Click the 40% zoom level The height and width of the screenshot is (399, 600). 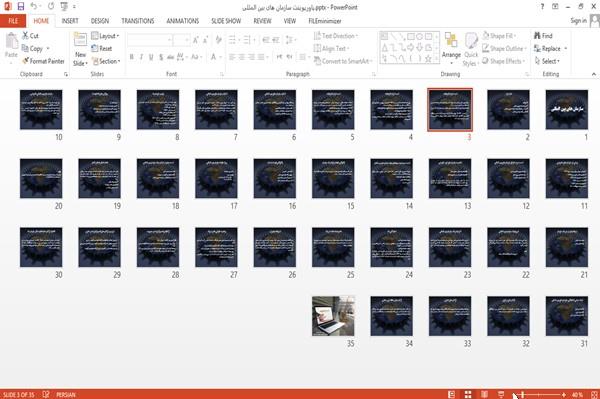click(x=577, y=394)
